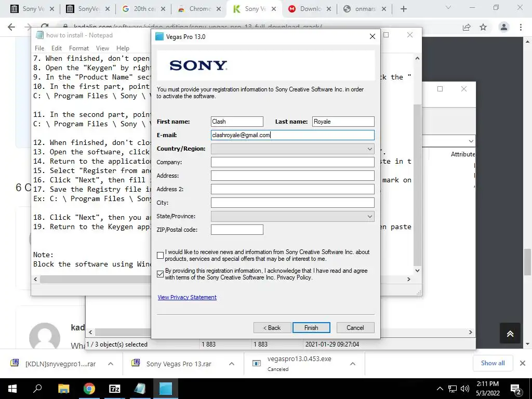Open the notification center icon
Screen dimensions: 532x399
[516, 389]
